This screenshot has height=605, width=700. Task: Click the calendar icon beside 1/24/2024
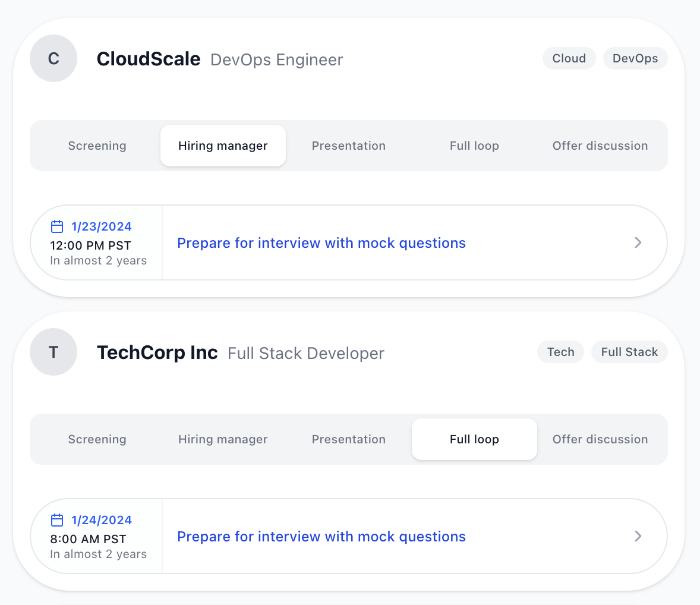coord(57,519)
